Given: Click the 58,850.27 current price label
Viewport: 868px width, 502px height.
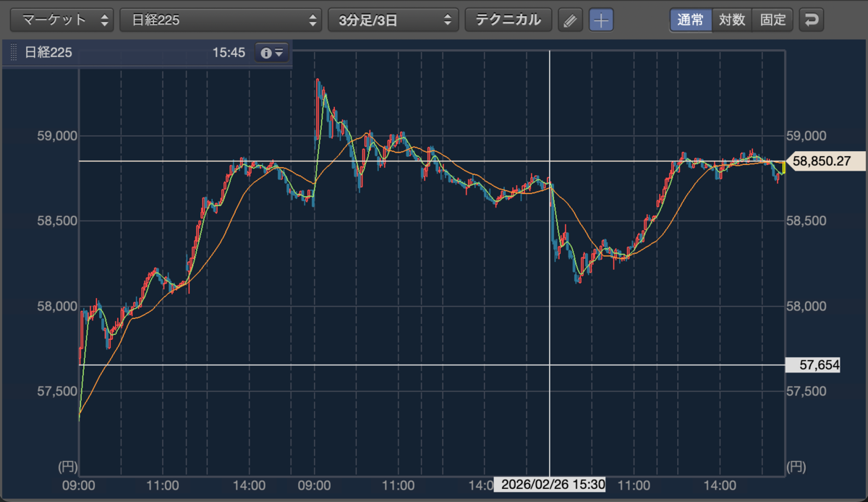Looking at the screenshot, I should coord(824,161).
